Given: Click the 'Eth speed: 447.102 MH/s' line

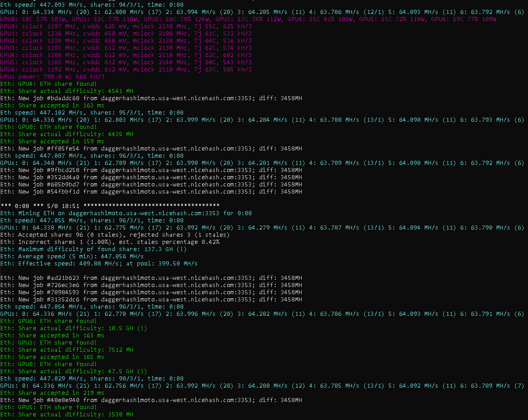Looking at the screenshot, I should [92, 112].
